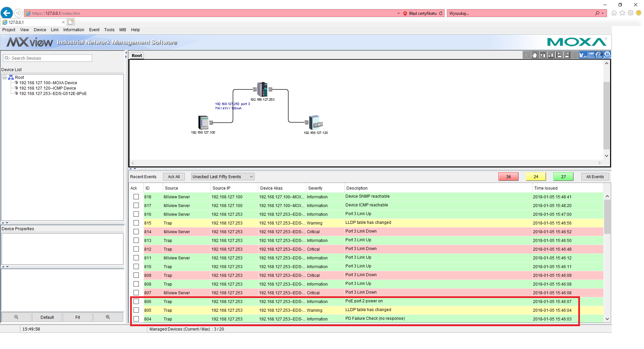
Task: Open the Unacked Last Fifty Events dropdown
Action: pyautogui.click(x=223, y=177)
